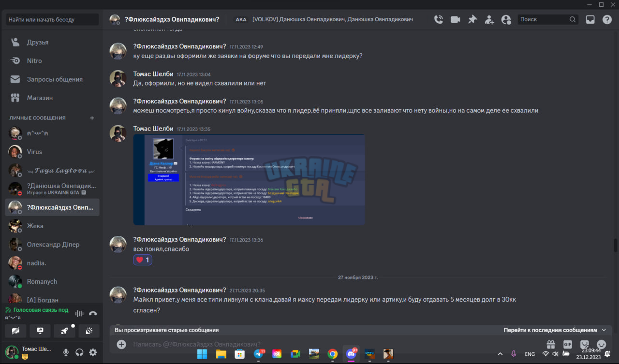The height and width of the screenshot is (364, 619).
Task: Open the GIF picker
Action: [x=568, y=344]
